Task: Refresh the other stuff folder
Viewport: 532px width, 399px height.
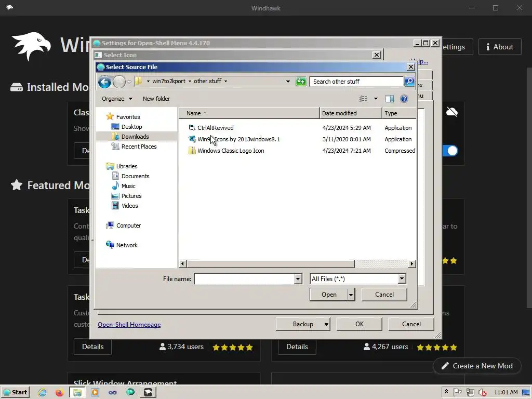Action: pyautogui.click(x=301, y=82)
